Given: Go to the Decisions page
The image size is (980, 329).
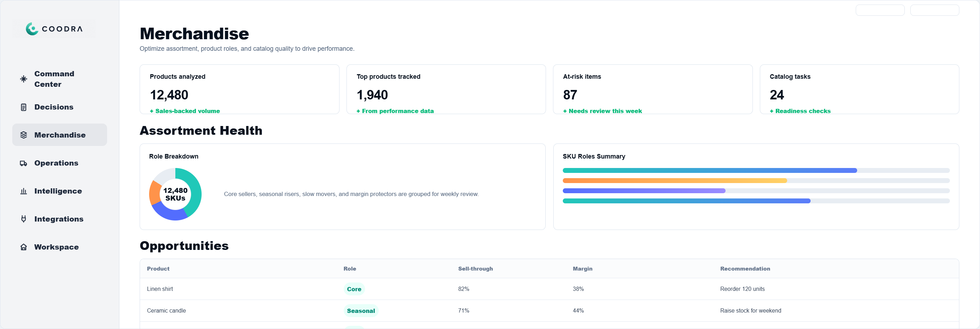Looking at the screenshot, I should pos(60,107).
